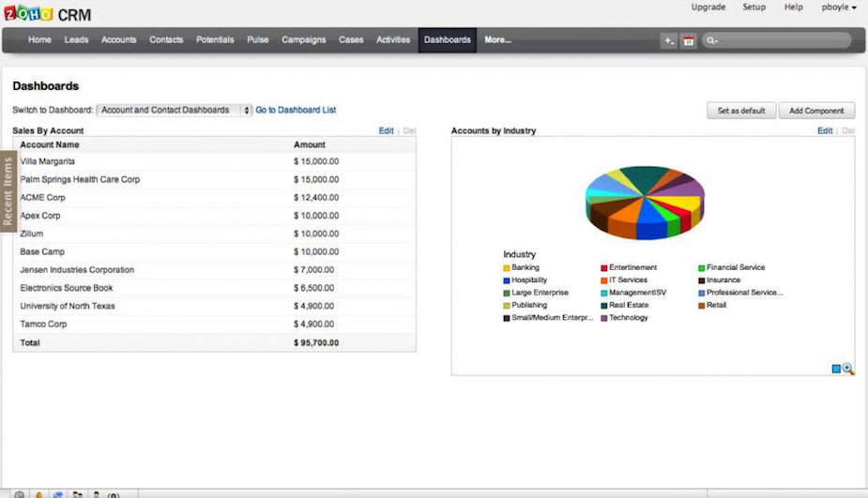The height and width of the screenshot is (498, 868).
Task: Expand the More... navigation menu
Action: click(497, 39)
